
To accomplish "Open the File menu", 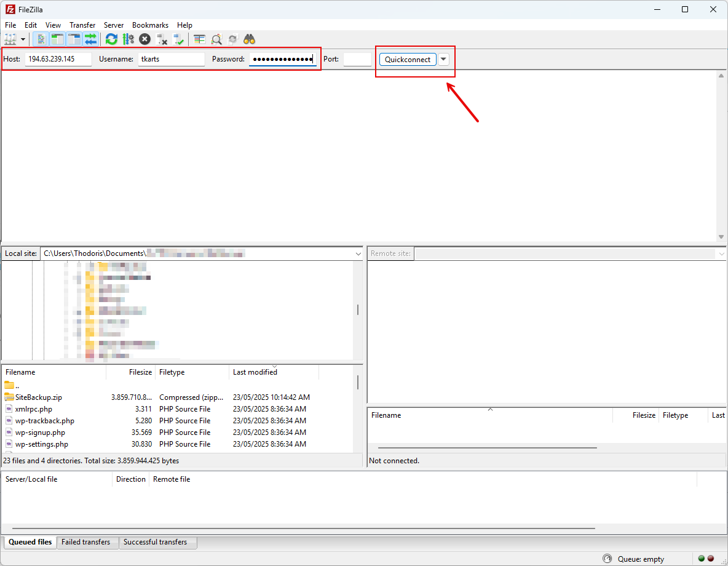I will tap(10, 25).
